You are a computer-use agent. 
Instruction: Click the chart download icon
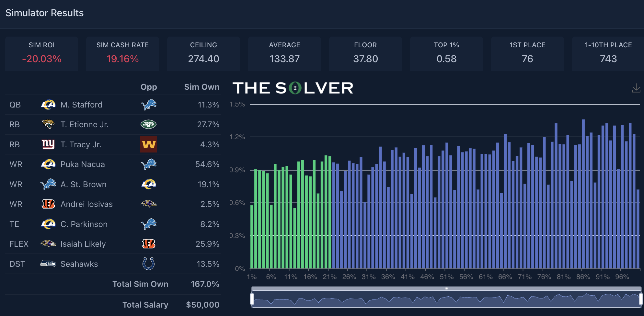[x=636, y=88]
